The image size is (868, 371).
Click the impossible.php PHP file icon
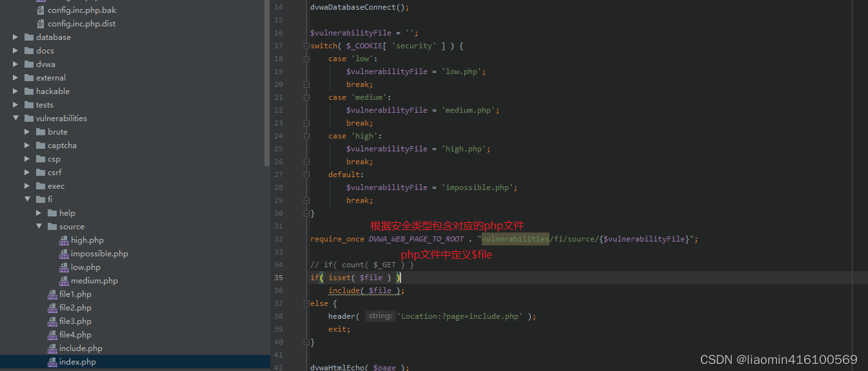64,254
